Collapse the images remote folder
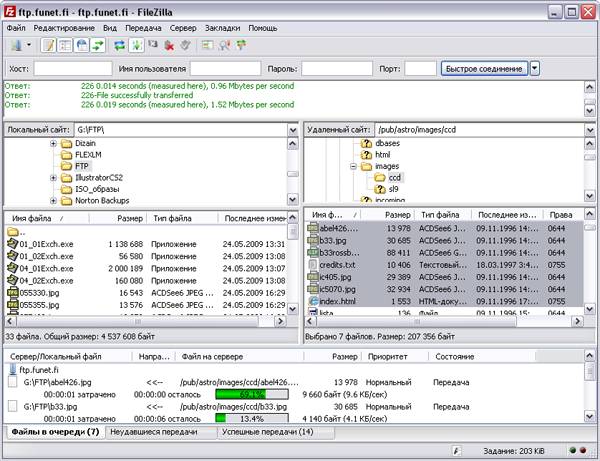600x461 pixels. pyautogui.click(x=354, y=166)
